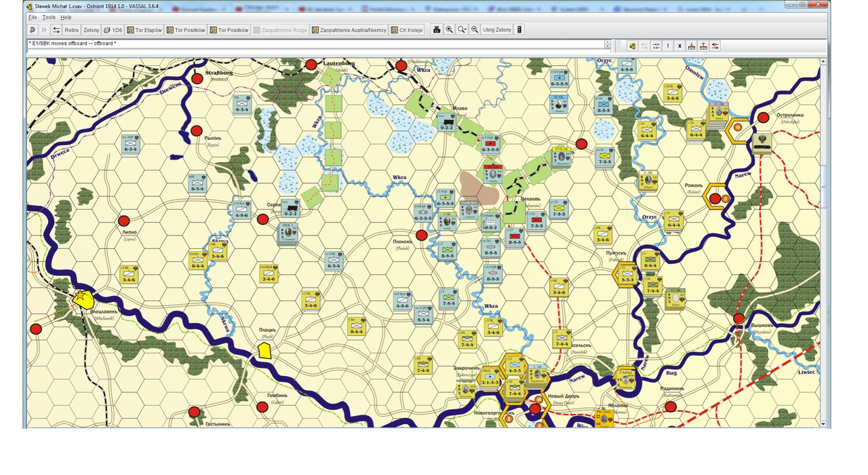This screenshot has width=868, height=475.
Task: Click the Straßburg town label
Action: pos(219,71)
